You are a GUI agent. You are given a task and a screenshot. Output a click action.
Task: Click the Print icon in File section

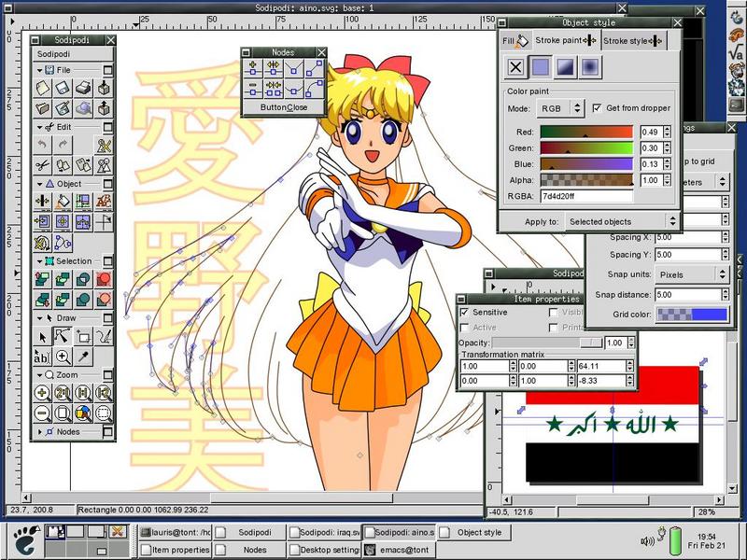point(83,88)
